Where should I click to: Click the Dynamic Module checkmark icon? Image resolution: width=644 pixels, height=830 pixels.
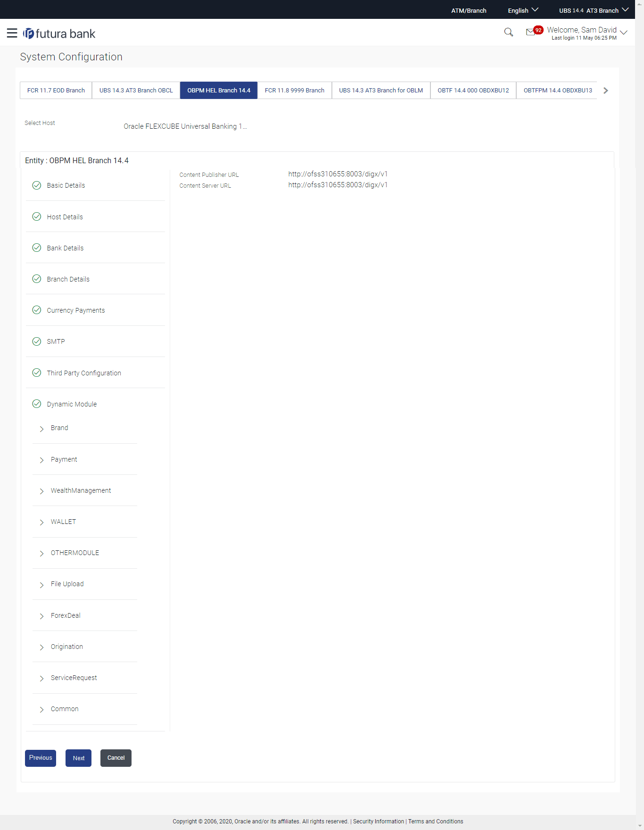click(37, 404)
